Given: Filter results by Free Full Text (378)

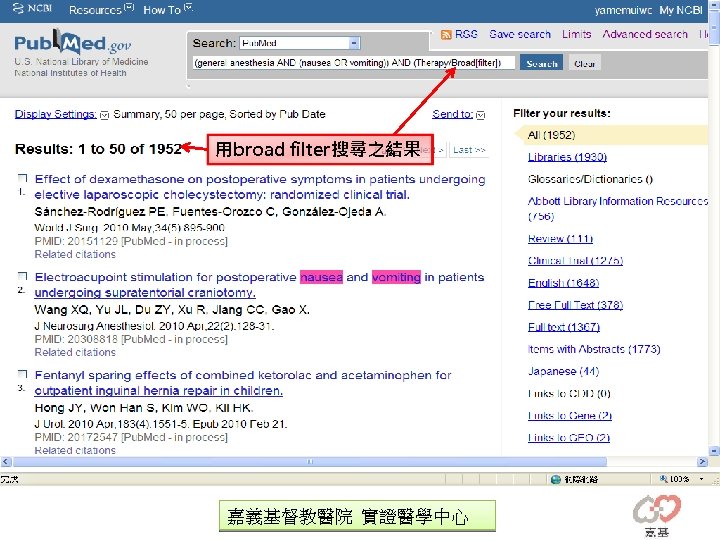Looking at the screenshot, I should point(575,305).
